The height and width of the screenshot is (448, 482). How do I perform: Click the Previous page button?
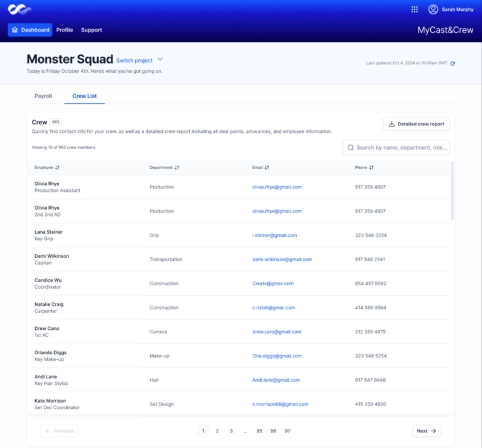(59, 431)
